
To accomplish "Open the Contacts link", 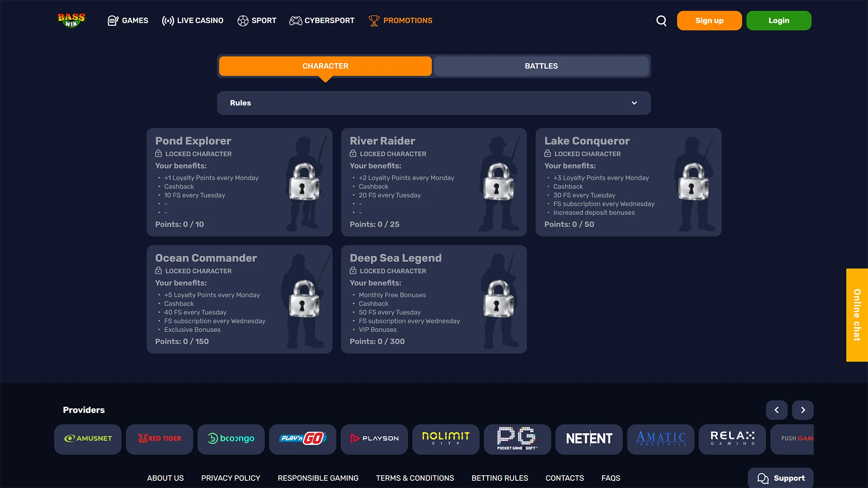I will pos(565,478).
